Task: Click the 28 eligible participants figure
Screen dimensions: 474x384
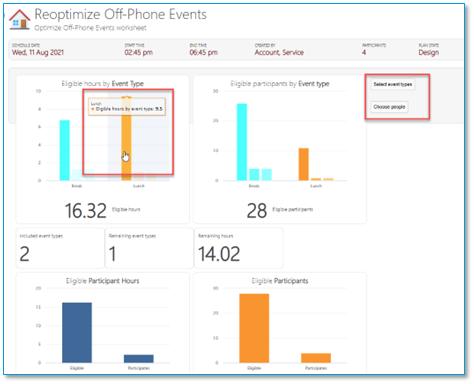Action: point(257,211)
